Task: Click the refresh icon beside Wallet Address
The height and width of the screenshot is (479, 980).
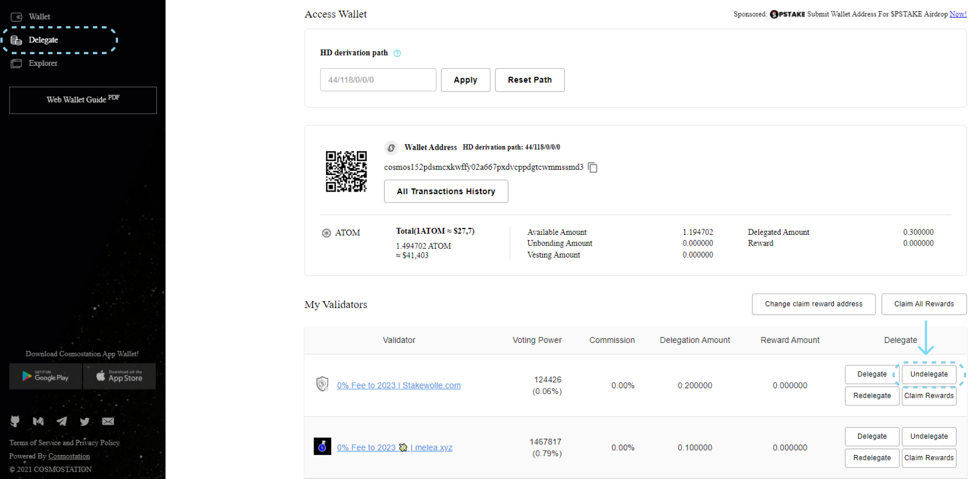Action: click(x=391, y=147)
